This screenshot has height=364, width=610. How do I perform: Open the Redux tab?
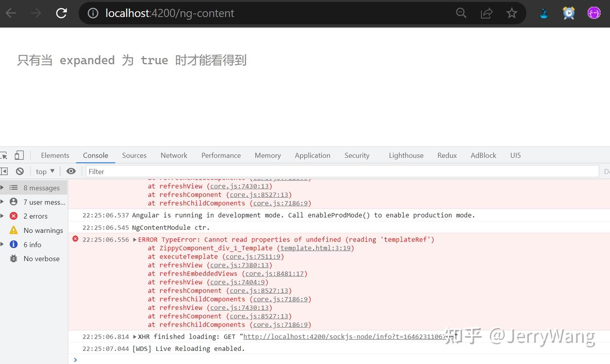tap(447, 155)
